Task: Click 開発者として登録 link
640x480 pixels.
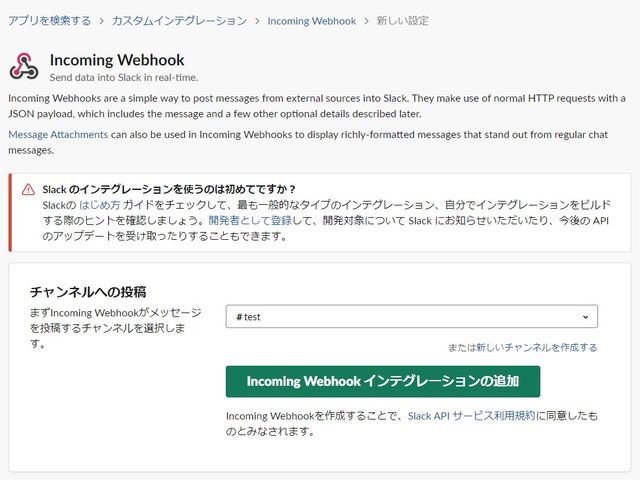Action: coord(250,220)
